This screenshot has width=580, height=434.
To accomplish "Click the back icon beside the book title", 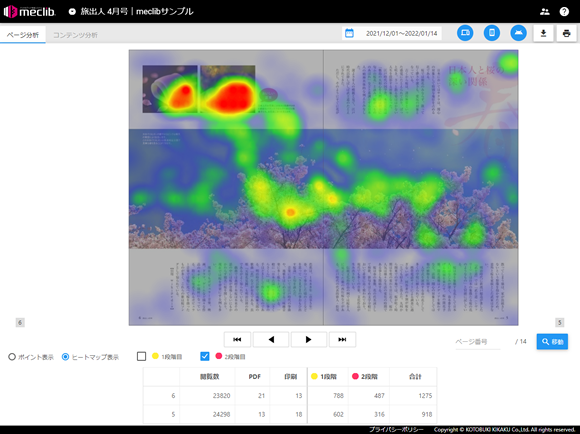I will 72,11.
